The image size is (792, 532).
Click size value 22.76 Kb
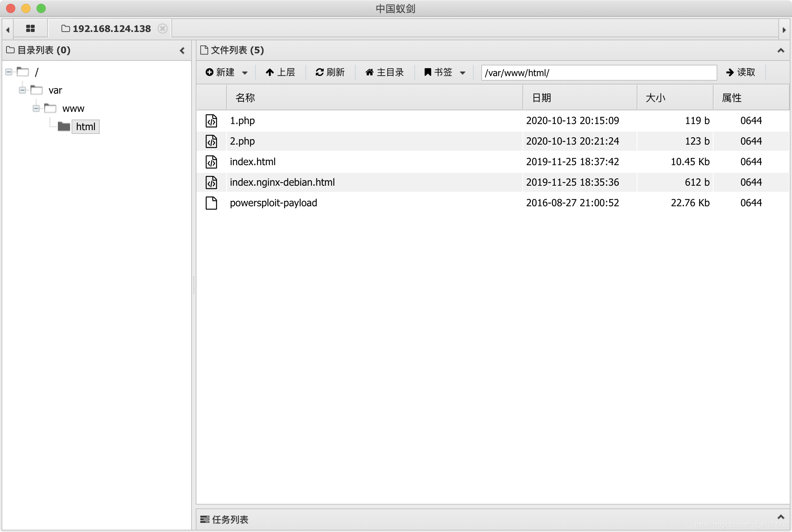[690, 203]
